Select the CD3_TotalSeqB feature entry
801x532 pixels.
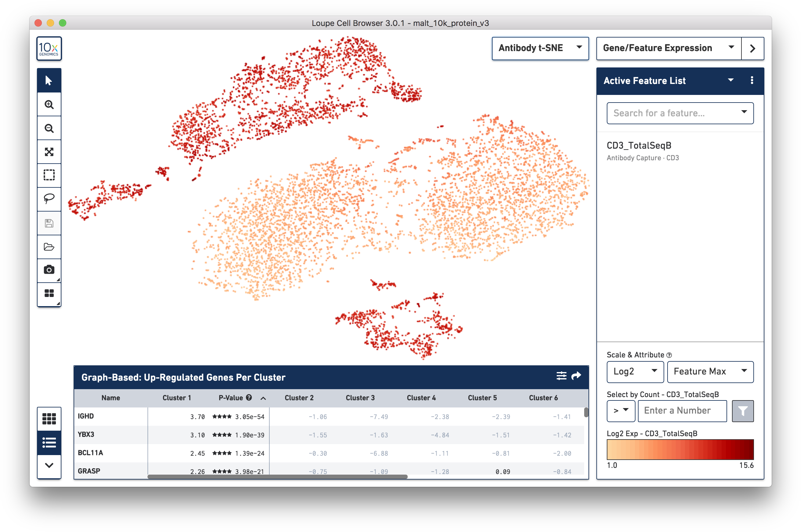[639, 146]
